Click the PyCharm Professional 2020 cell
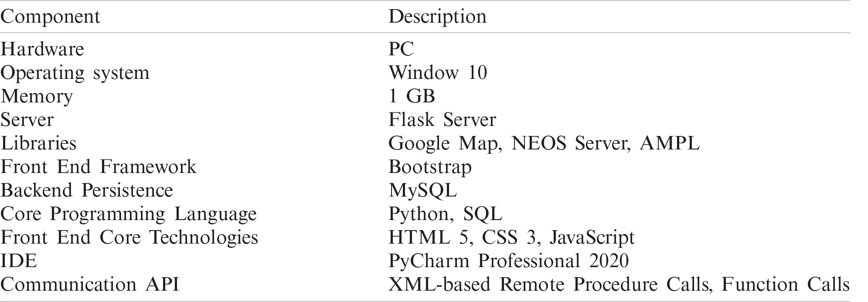Screen dimensions: 868x302 (508, 261)
